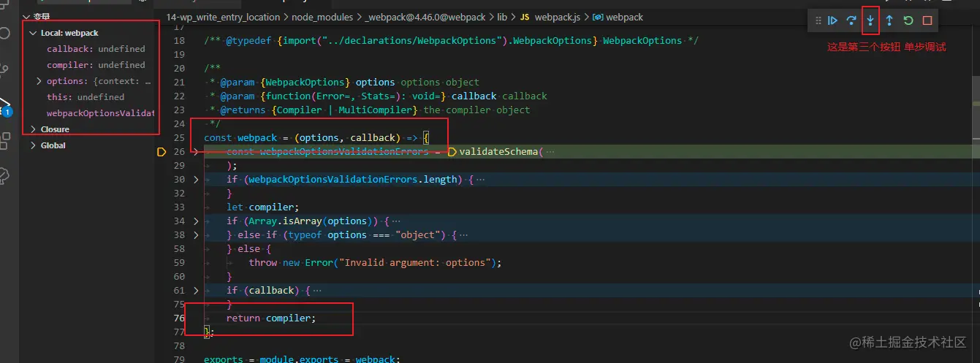Screen dimensions: 980x363
Task: Click the current execution arrow at line 26
Action: pos(162,152)
